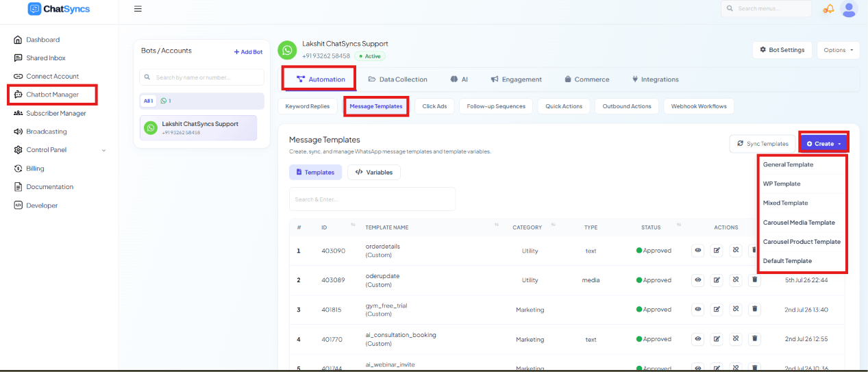The width and height of the screenshot is (868, 372).
Task: Click the unlink icon for oderupdate
Action: [x=736, y=280]
